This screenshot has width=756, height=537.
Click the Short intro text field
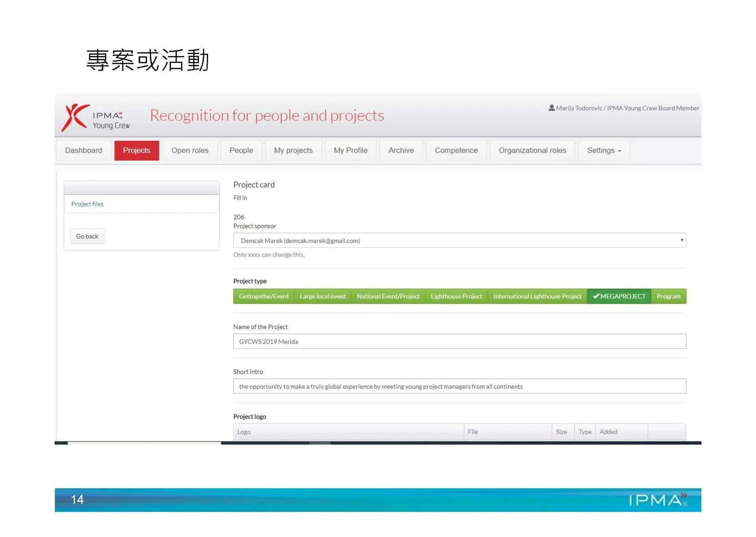pos(459,386)
